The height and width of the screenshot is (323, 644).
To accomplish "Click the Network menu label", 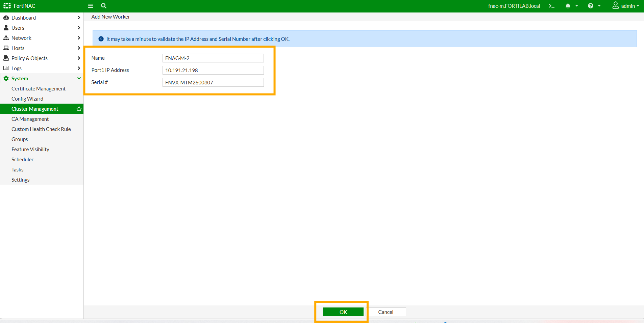I will [21, 38].
